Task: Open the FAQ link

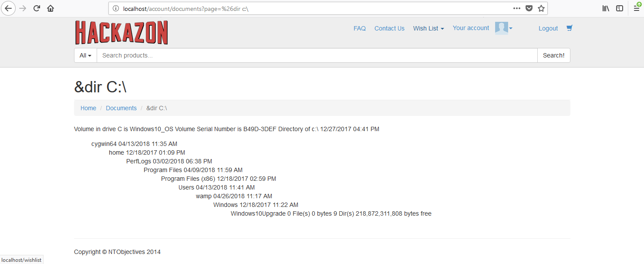Action: point(360,28)
